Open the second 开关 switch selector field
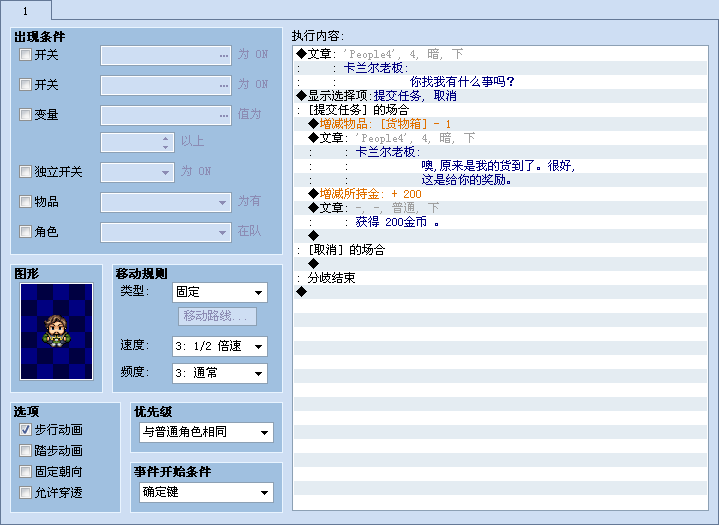This screenshot has height=525, width=719. point(166,85)
